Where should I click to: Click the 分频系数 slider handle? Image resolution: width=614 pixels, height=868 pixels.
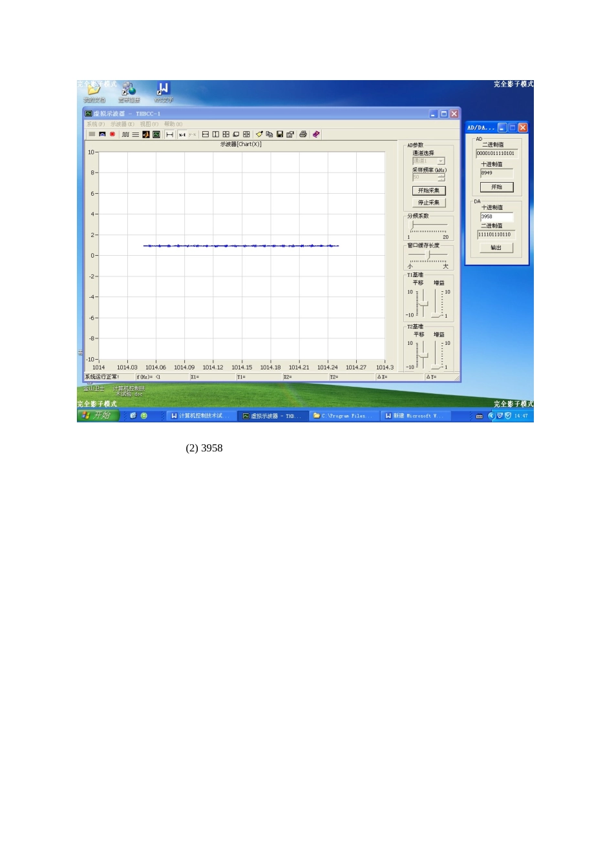412,225
